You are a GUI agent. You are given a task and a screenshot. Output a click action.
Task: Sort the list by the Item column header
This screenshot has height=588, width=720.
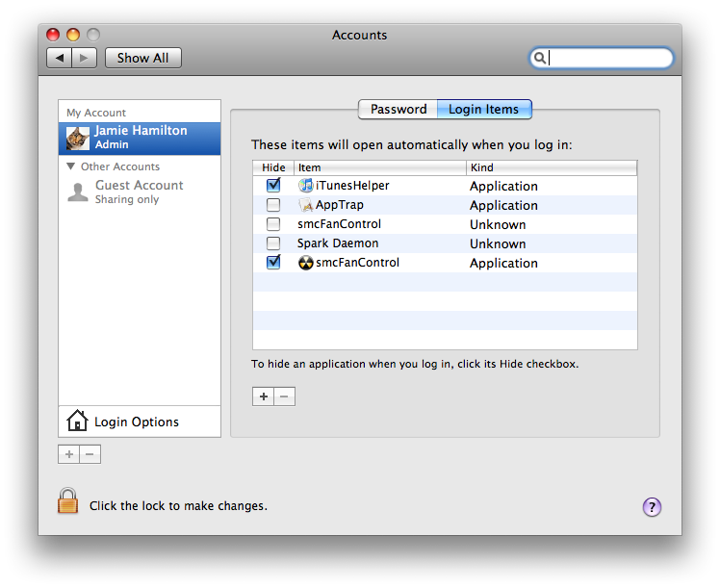380,167
